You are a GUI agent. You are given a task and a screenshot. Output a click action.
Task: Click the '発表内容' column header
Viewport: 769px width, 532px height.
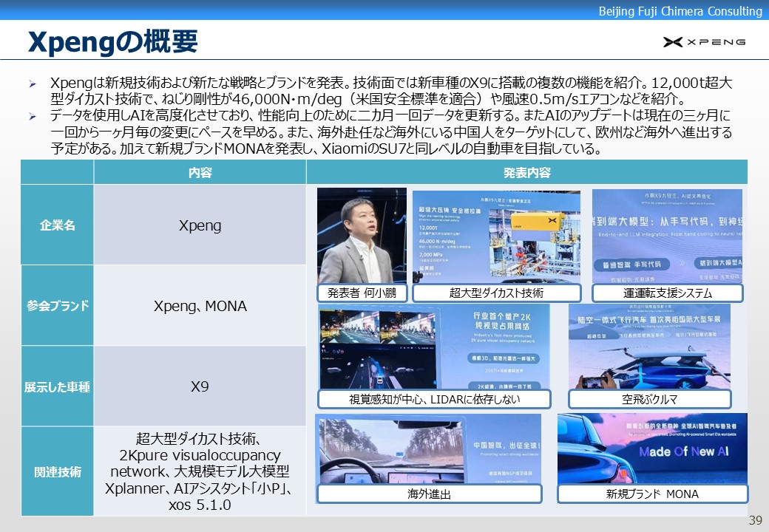pyautogui.click(x=526, y=172)
